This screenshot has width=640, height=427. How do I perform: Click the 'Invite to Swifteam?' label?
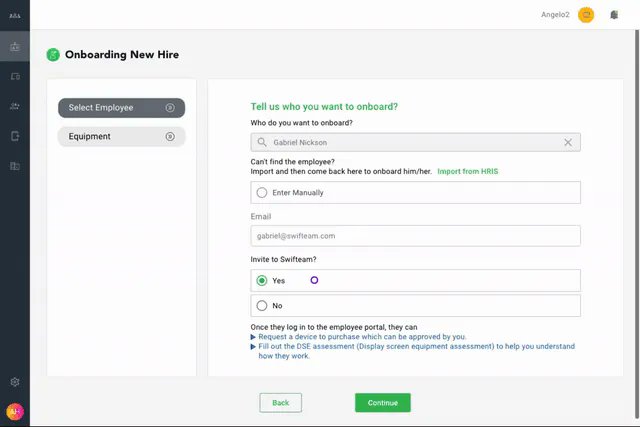point(283,259)
